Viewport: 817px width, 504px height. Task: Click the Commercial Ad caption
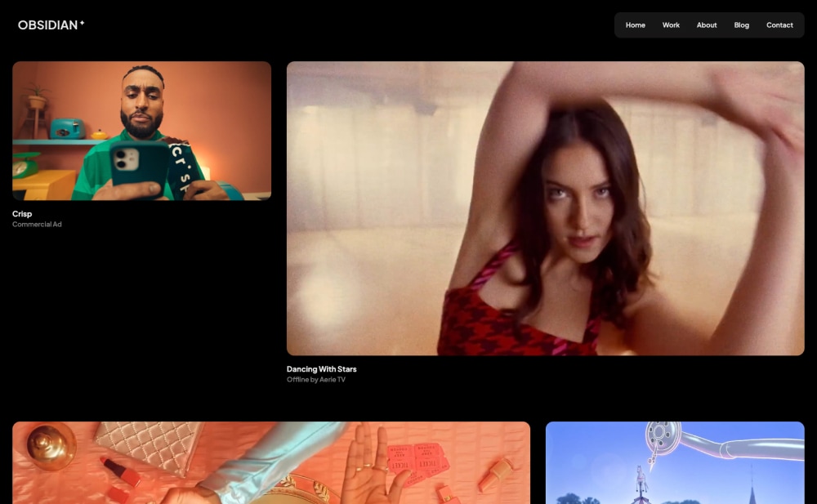(37, 224)
